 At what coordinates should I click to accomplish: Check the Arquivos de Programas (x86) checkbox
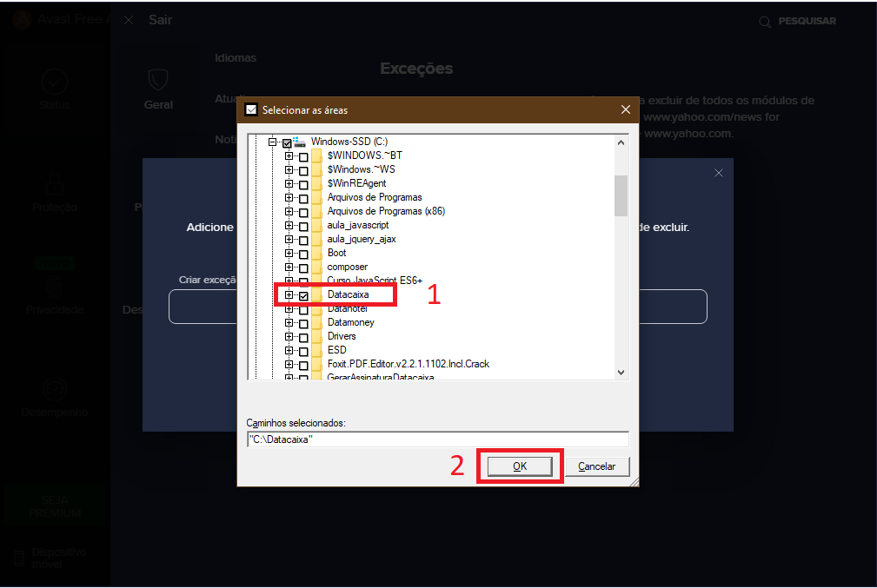click(303, 213)
